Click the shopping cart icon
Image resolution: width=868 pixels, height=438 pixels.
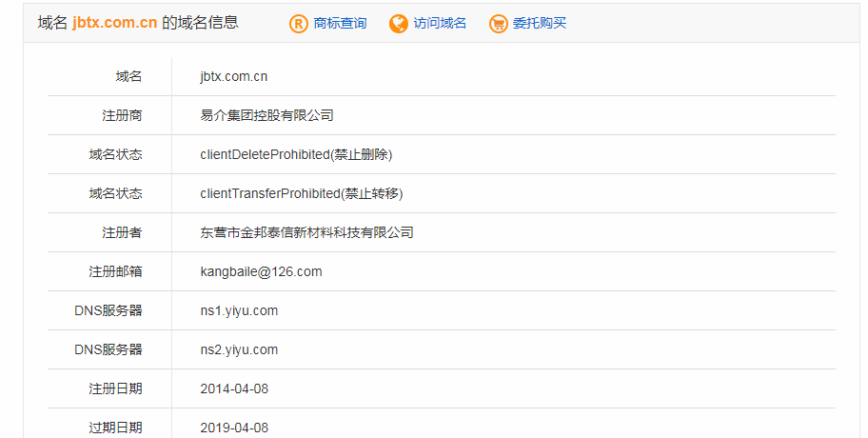pyautogui.click(x=498, y=24)
